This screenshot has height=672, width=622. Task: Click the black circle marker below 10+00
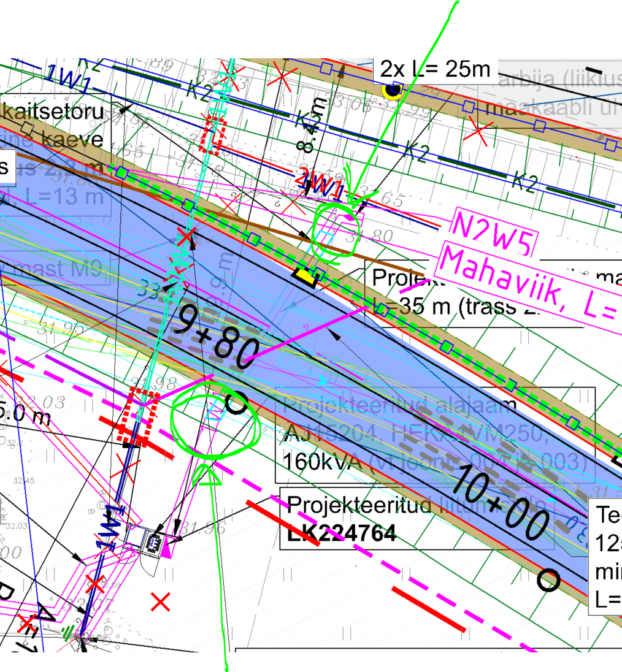(548, 579)
